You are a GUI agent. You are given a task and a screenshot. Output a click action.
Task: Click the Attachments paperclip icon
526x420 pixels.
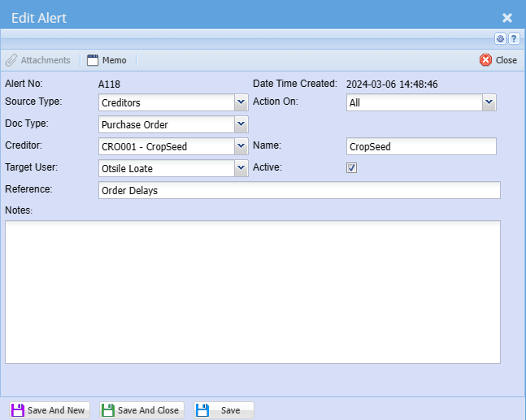(11, 60)
